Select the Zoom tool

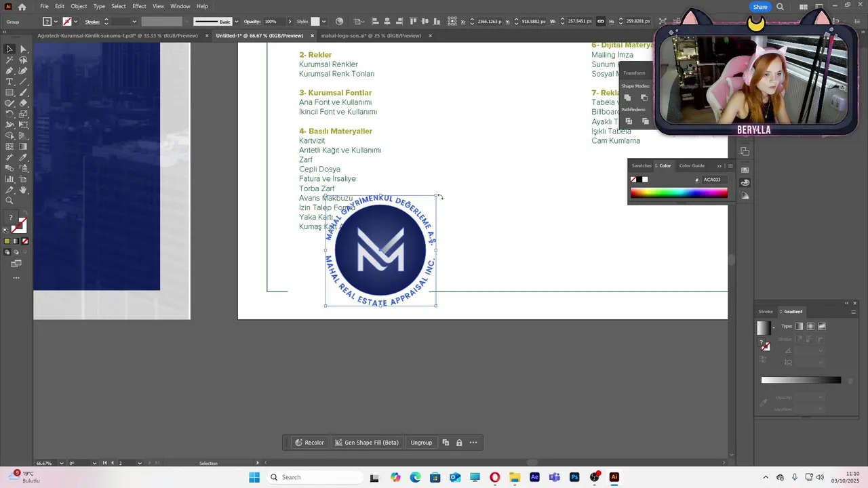pos(9,201)
